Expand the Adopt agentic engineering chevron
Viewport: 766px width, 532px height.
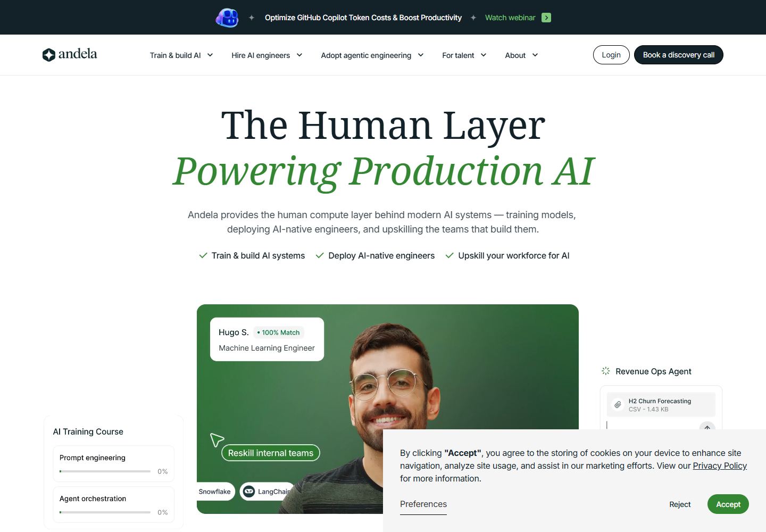tap(421, 55)
